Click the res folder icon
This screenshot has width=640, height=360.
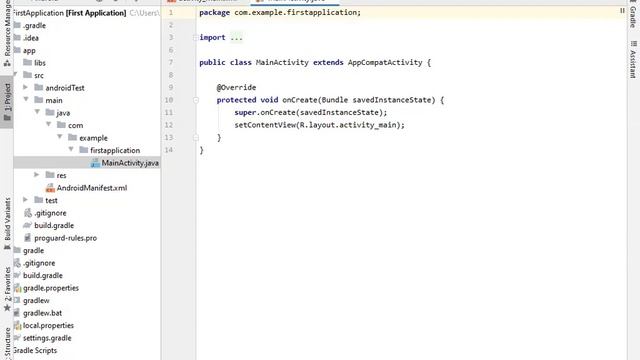50,175
